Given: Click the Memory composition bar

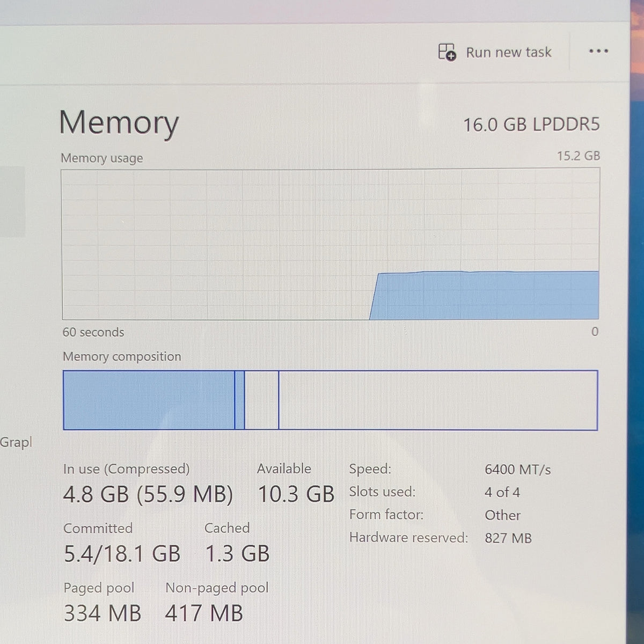Looking at the screenshot, I should click(x=330, y=400).
